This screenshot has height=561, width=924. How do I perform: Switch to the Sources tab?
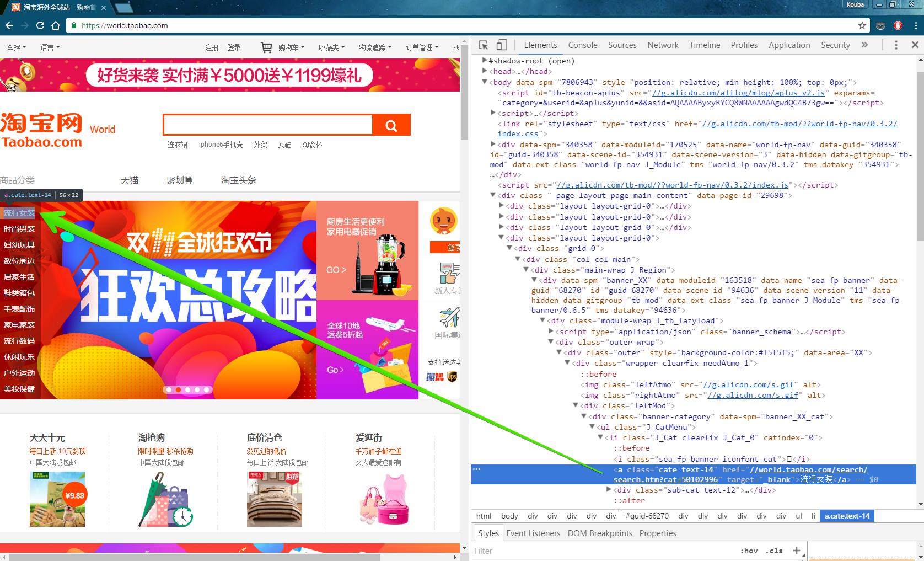(x=622, y=45)
